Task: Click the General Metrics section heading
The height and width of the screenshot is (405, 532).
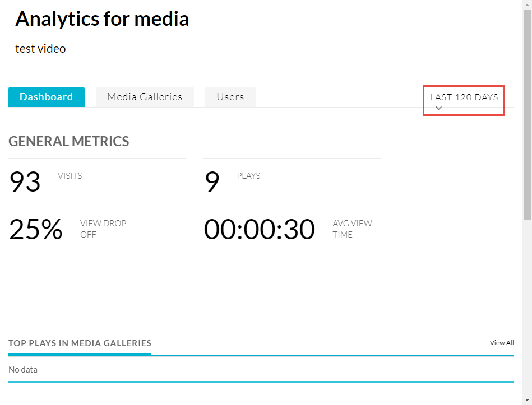Action: click(68, 142)
